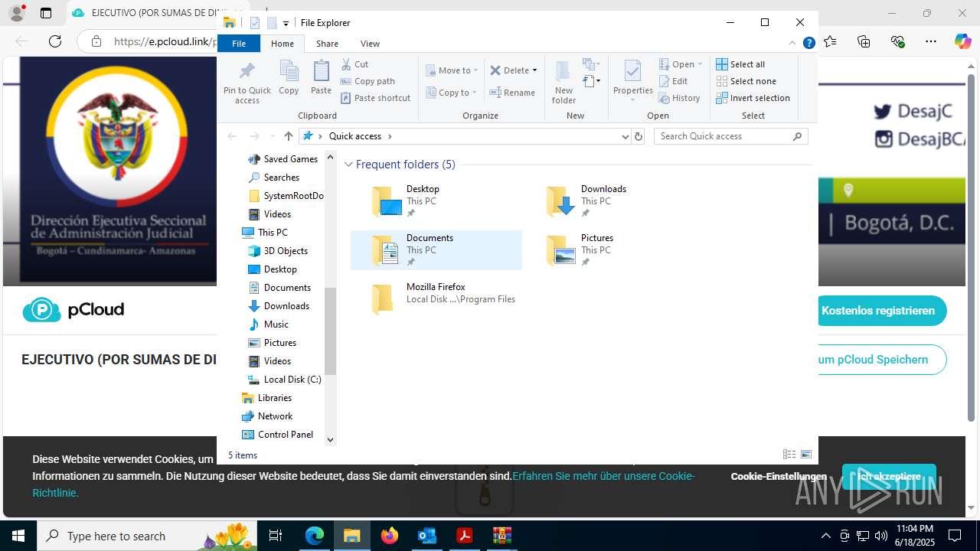Click Kostenlos registrieren button in browser
This screenshot has width=980, height=551.
point(878,311)
